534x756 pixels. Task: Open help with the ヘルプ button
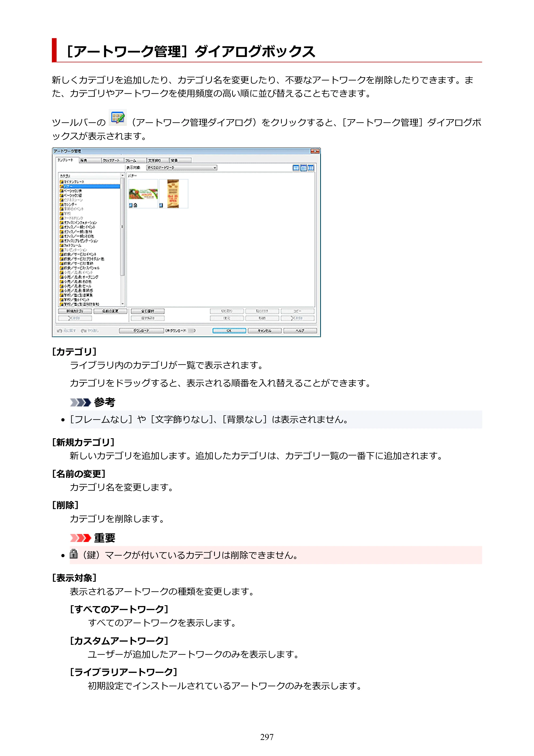[x=300, y=331]
